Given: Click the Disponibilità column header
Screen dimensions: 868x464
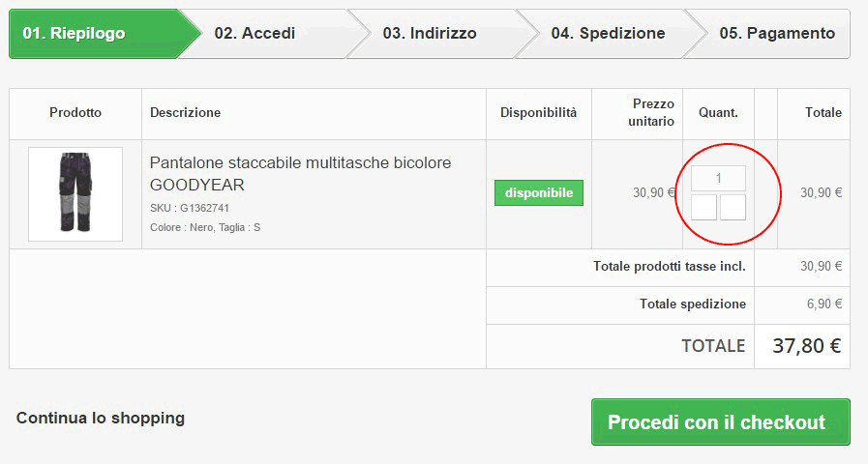Looking at the screenshot, I should [x=538, y=113].
